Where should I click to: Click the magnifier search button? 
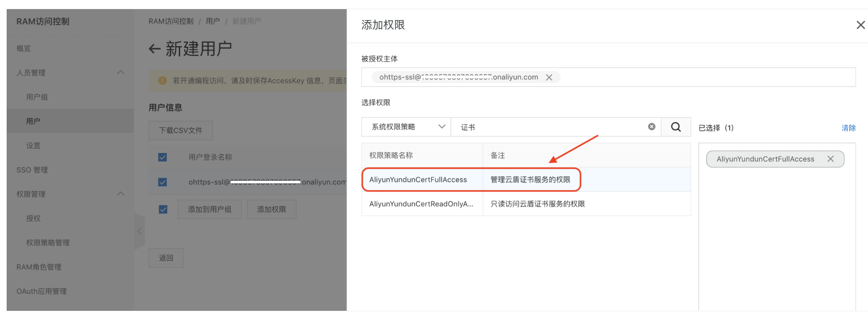point(676,127)
